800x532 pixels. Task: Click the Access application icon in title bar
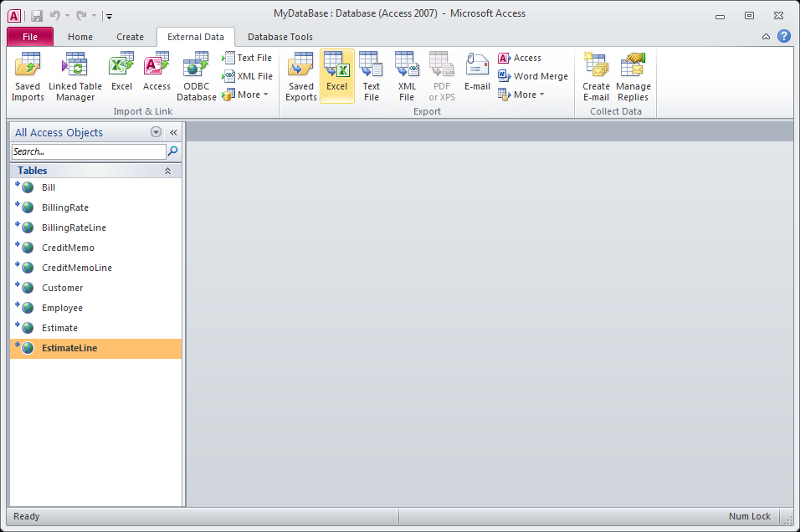[x=14, y=16]
